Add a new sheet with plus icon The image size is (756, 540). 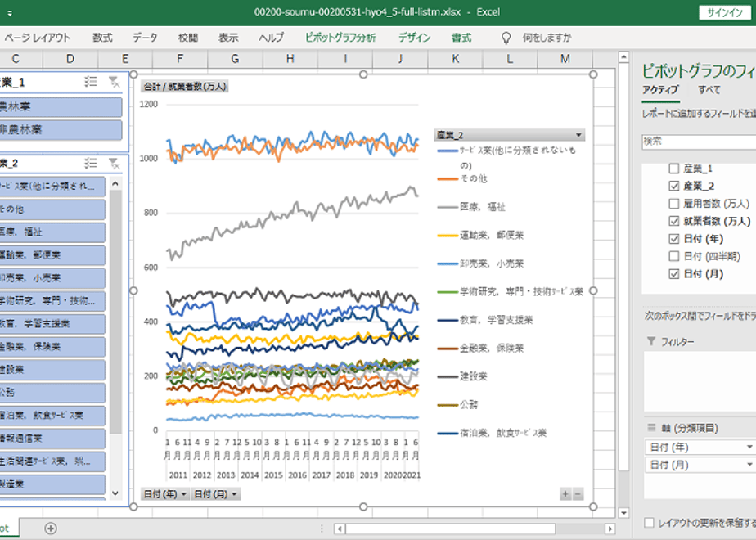point(50,529)
